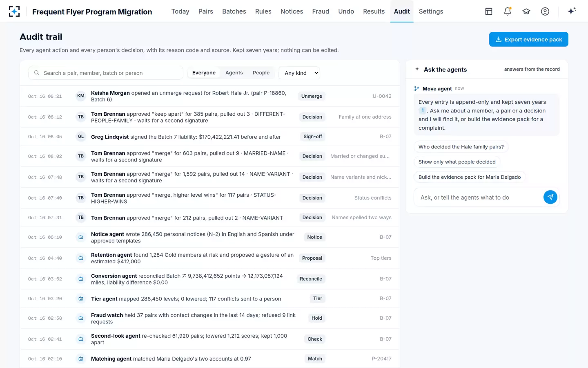Click the Notice agent row's bot icon

click(x=81, y=237)
